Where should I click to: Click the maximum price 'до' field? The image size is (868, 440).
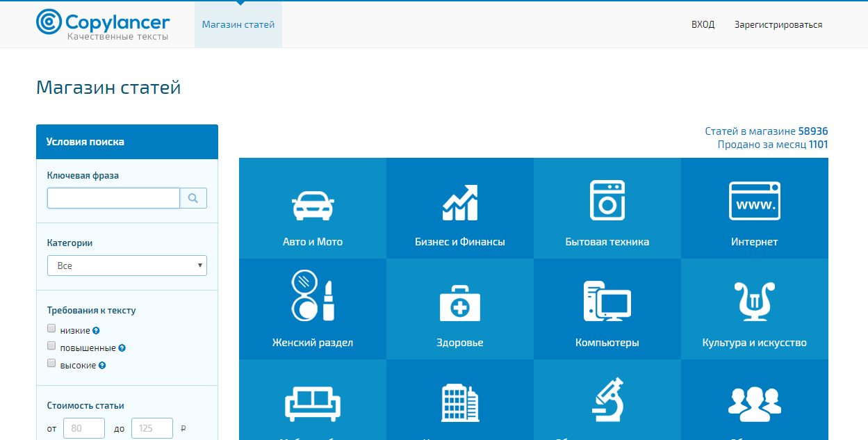(x=152, y=428)
